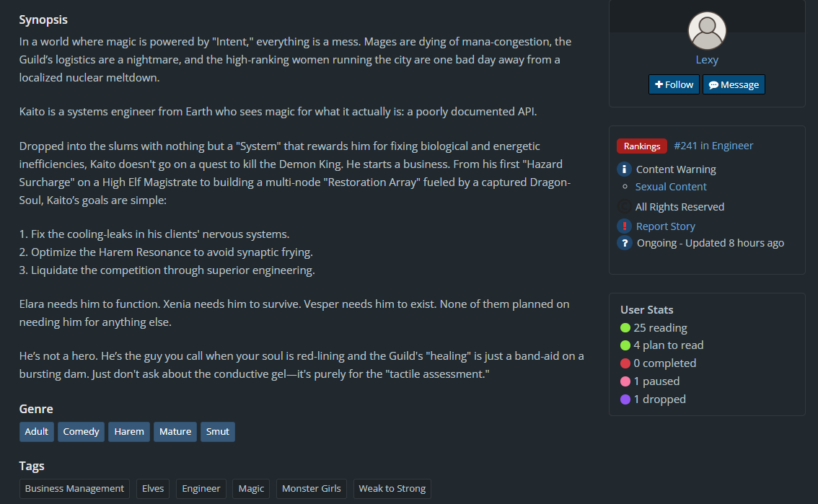Image resolution: width=818 pixels, height=504 pixels.
Task: Click the green dot beside '25 reading'
Action: 625,328
